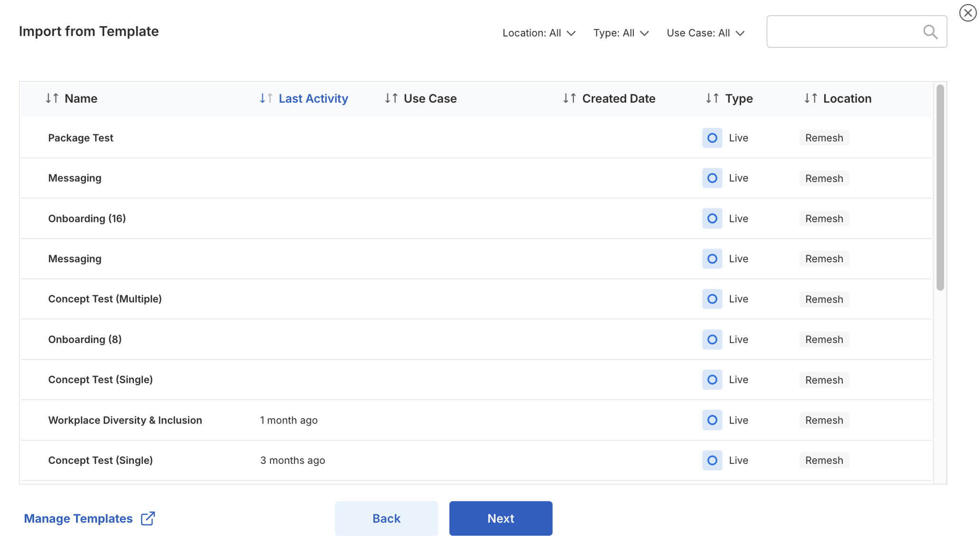Click the search magnifier icon
The image size is (980, 546).
[x=930, y=32]
